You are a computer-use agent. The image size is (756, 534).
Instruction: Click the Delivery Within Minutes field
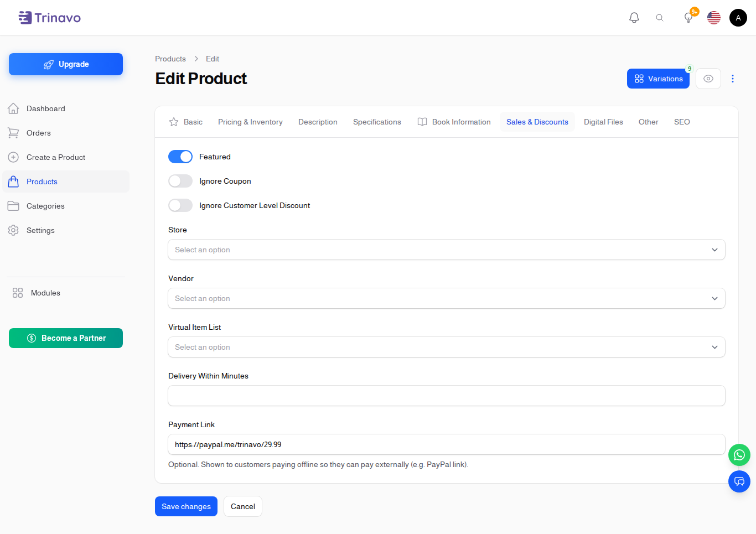point(447,396)
